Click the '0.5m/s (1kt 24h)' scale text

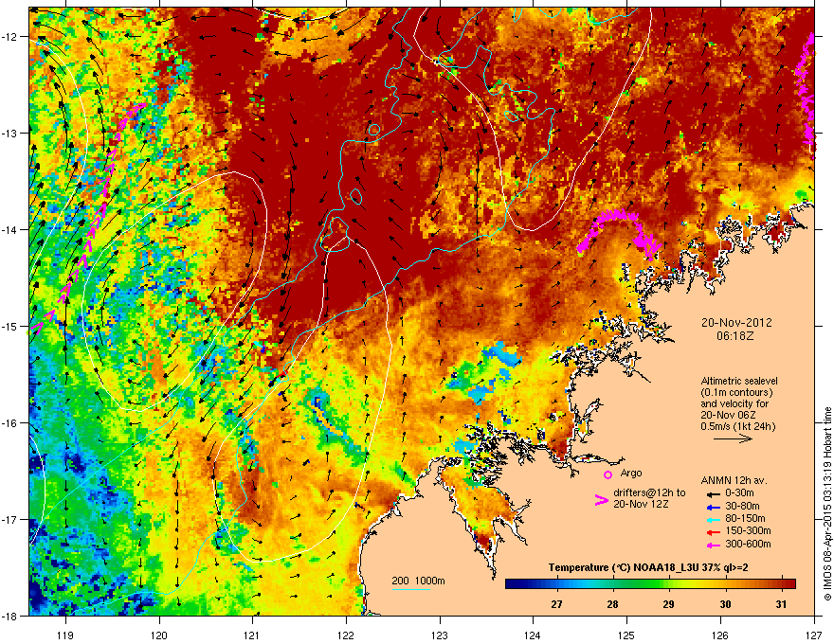(738, 426)
